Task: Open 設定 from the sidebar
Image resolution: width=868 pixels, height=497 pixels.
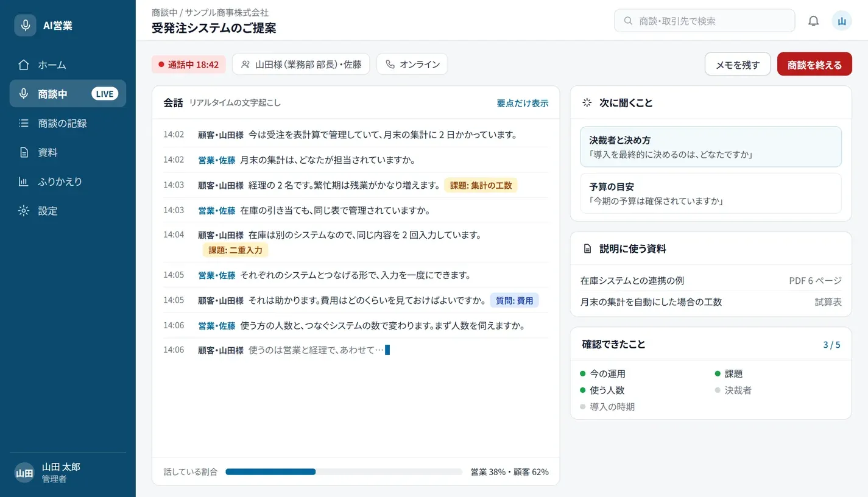Action: 68,211
